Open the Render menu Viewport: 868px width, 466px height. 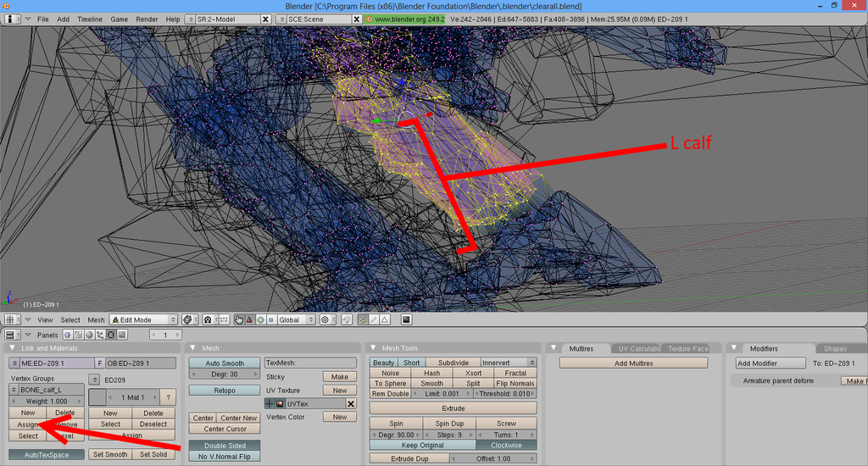pos(147,19)
